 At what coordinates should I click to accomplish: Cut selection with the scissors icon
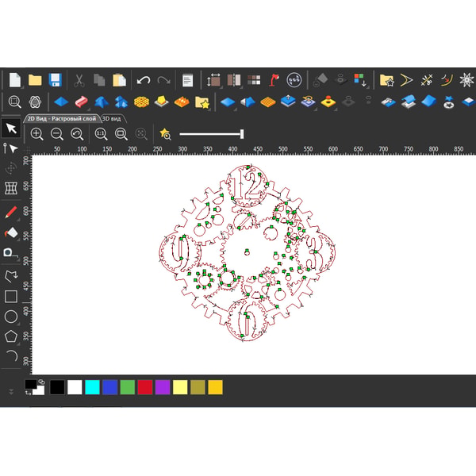pos(79,80)
